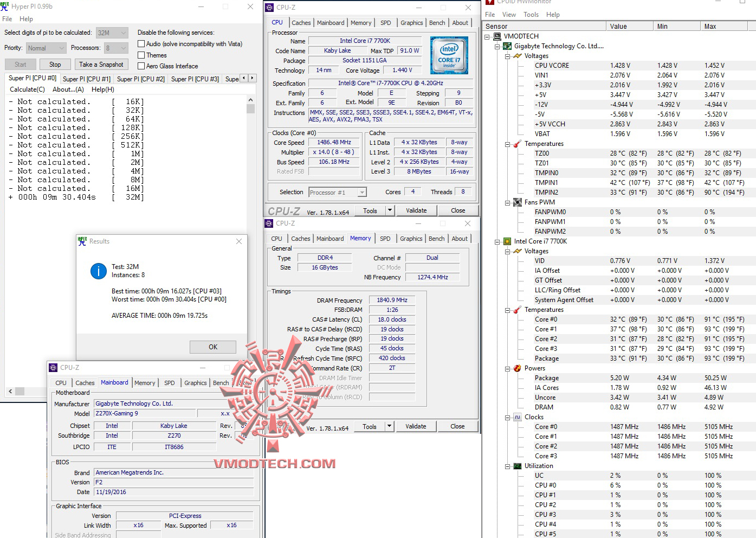Click the Intel Core i7 logo in CPU-Z
Screen dimensions: 756x538
point(449,55)
